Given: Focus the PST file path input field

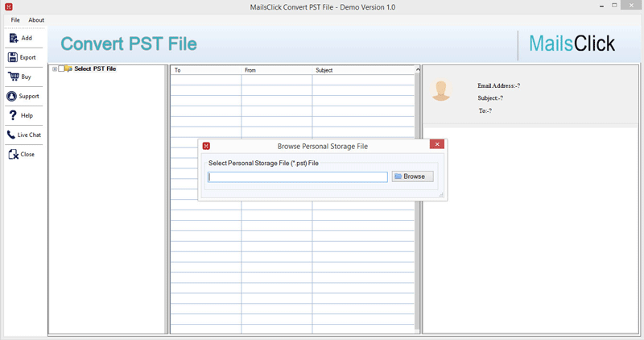Looking at the screenshot, I should (298, 176).
